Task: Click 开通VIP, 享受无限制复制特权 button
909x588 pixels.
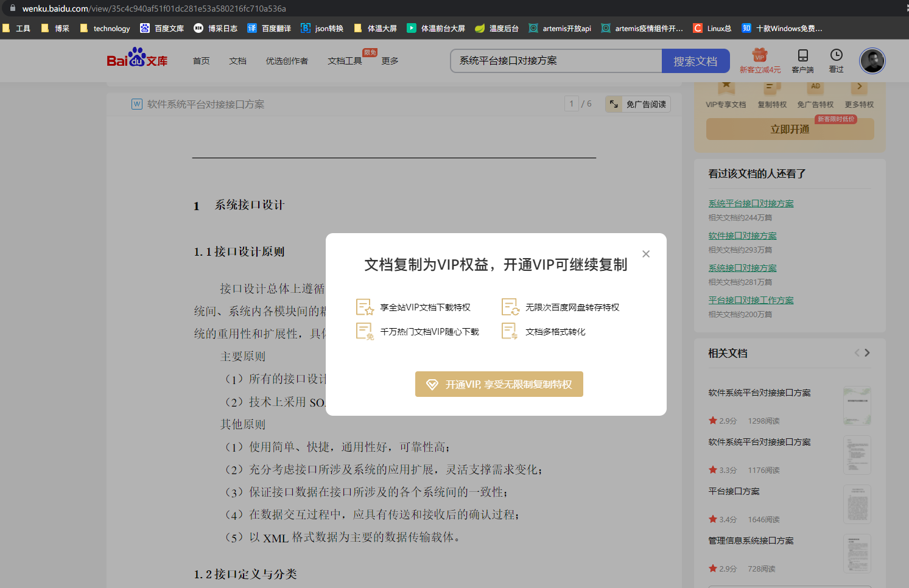Action: click(x=499, y=384)
